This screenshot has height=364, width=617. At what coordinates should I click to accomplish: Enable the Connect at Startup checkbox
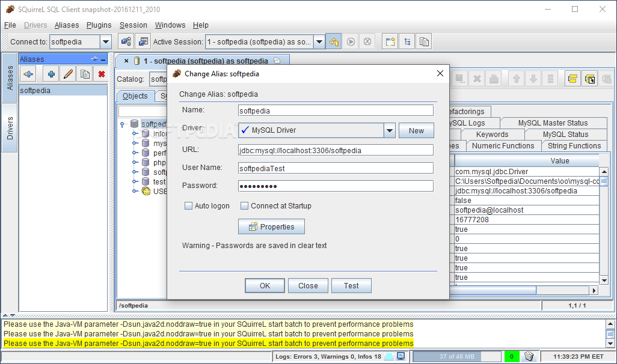click(244, 205)
